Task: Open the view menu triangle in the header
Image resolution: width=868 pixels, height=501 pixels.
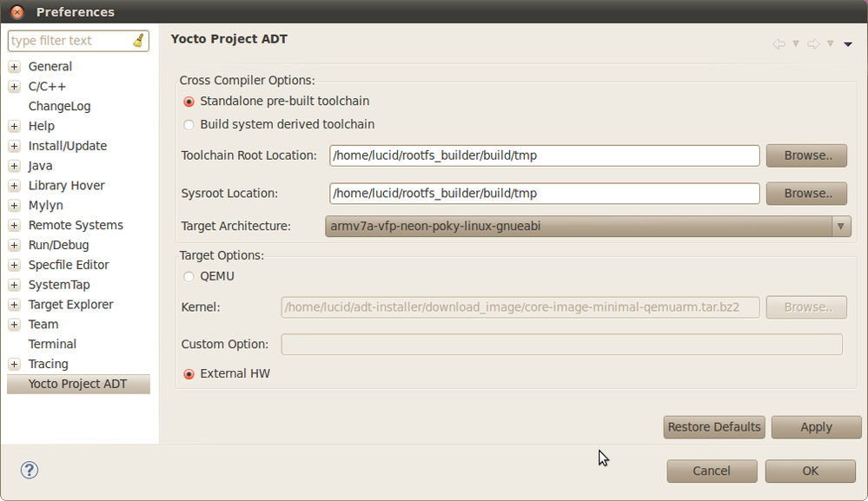Action: point(847,44)
